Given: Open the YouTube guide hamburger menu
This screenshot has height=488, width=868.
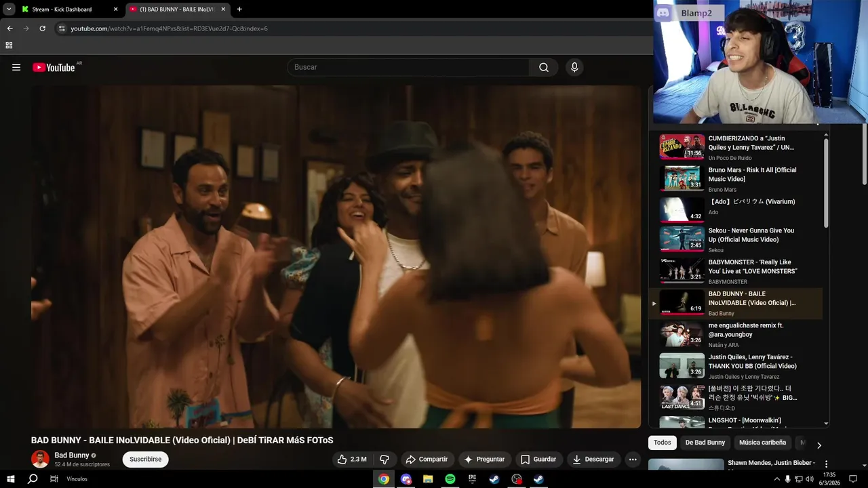Looking at the screenshot, I should [x=16, y=67].
